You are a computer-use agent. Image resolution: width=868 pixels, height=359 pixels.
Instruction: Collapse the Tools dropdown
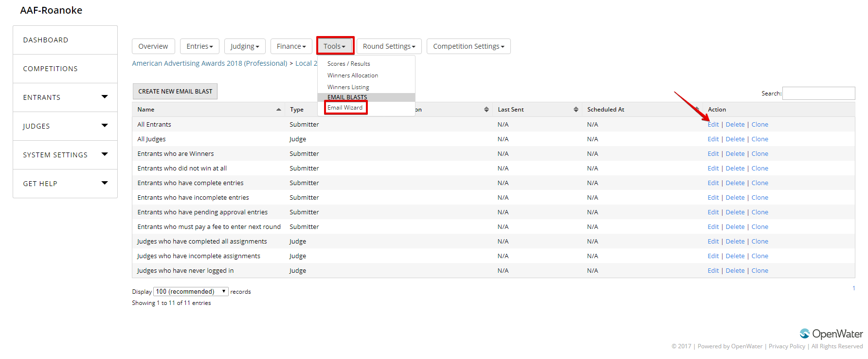pos(335,46)
